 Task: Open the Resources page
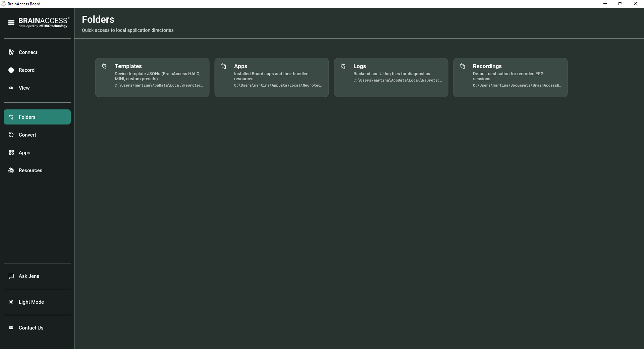pos(37,170)
